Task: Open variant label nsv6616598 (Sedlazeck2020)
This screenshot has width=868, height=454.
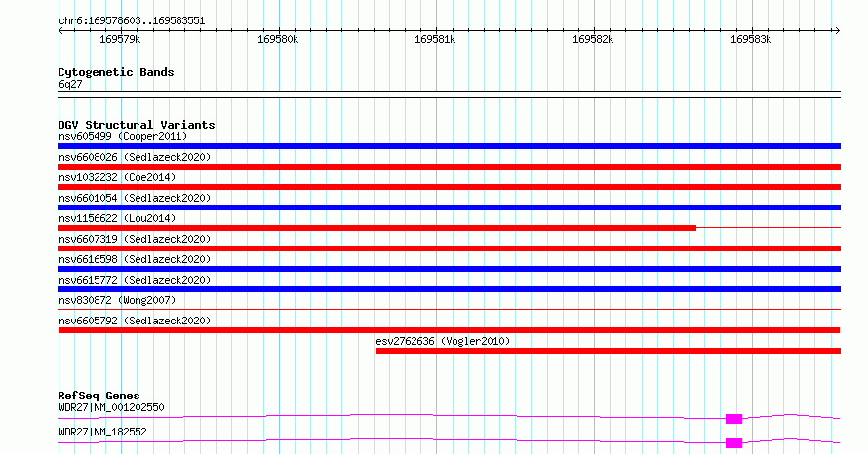Action: (x=135, y=259)
